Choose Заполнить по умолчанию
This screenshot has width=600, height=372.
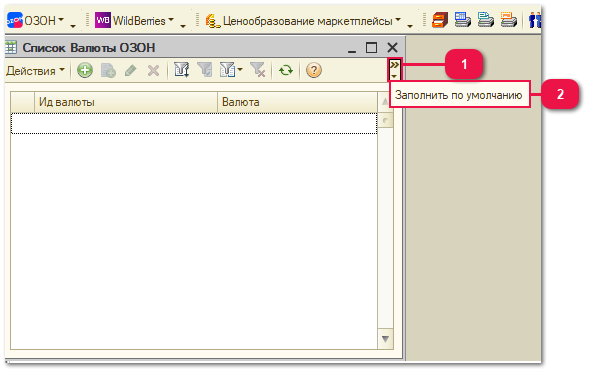(x=459, y=95)
